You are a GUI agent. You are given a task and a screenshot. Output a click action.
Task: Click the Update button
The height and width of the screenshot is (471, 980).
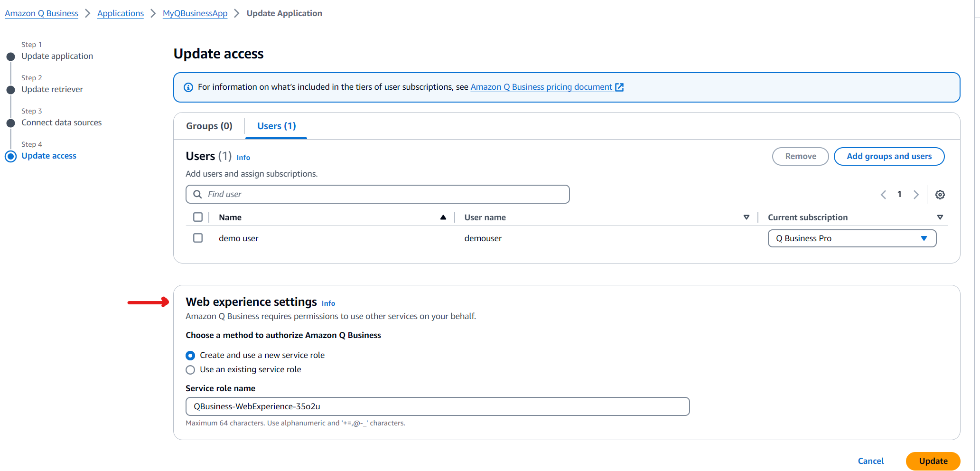click(933, 461)
